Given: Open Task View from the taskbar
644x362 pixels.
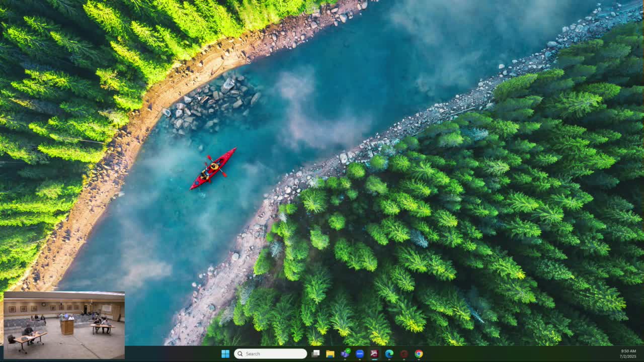Looking at the screenshot, I should coord(315,353).
